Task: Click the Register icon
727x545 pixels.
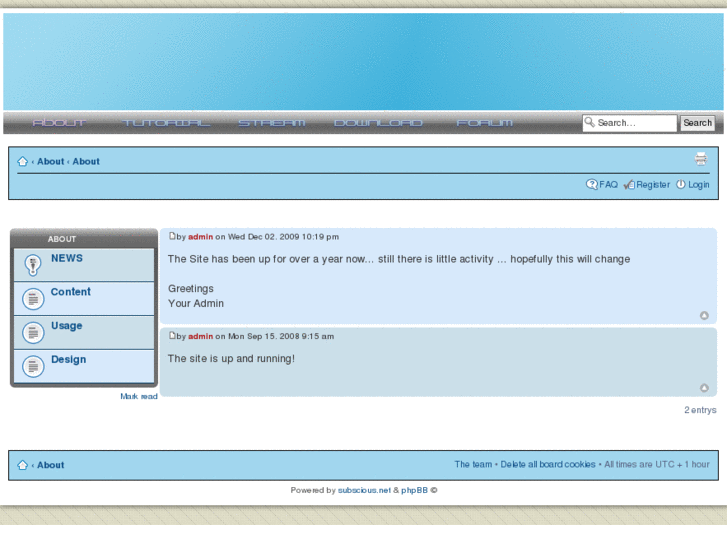Action: pos(629,185)
